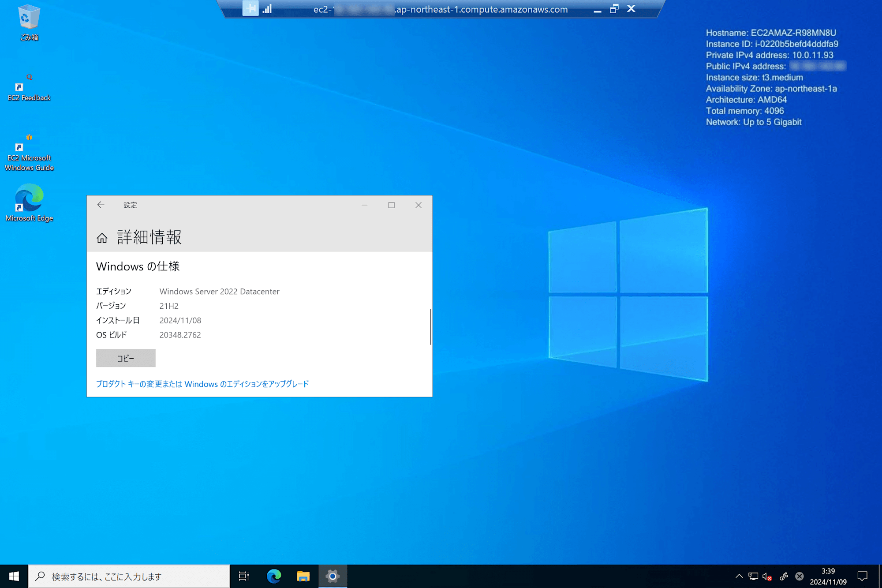The image size is (882, 588).
Task: Click the Network: Up to 5 Gigabit text
Action: click(754, 122)
